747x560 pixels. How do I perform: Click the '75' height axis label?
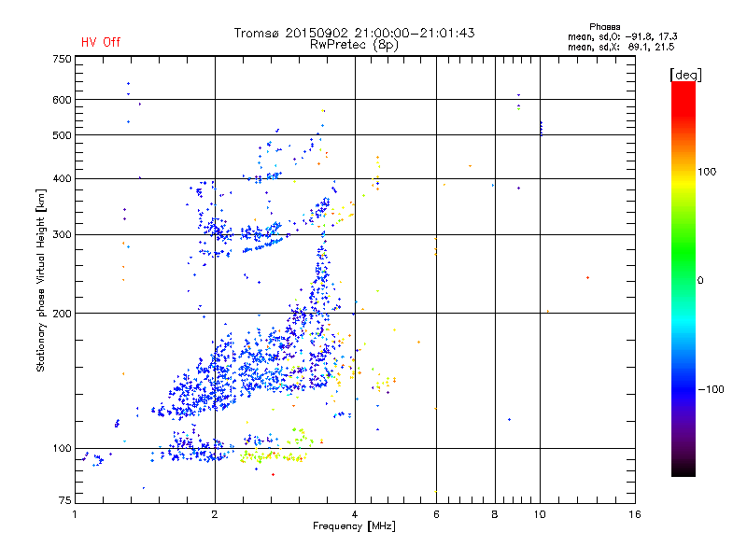64,500
